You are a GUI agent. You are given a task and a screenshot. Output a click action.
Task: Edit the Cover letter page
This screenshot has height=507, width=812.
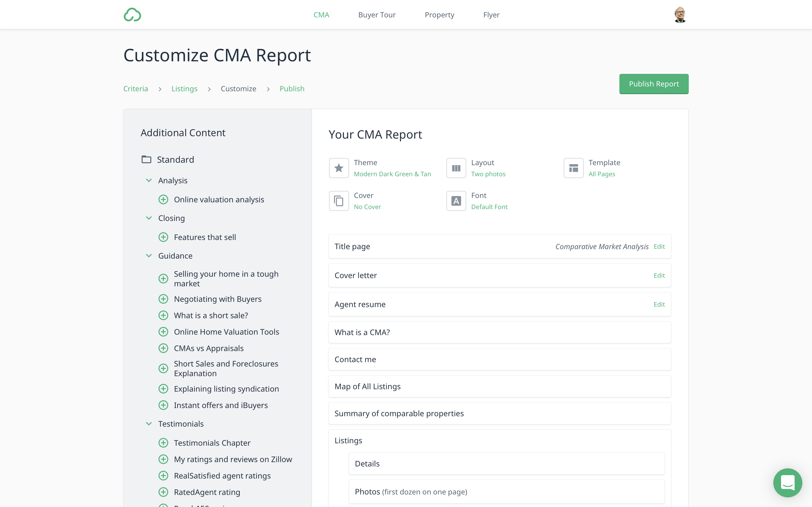[x=659, y=275]
